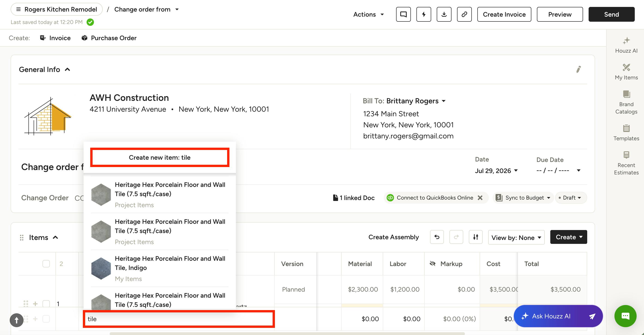
Task: Collapse the General Info section
Action: [x=67, y=69]
